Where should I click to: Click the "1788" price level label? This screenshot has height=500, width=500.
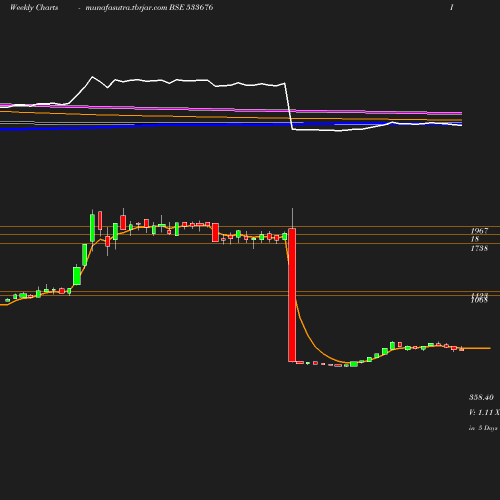[x=479, y=248]
